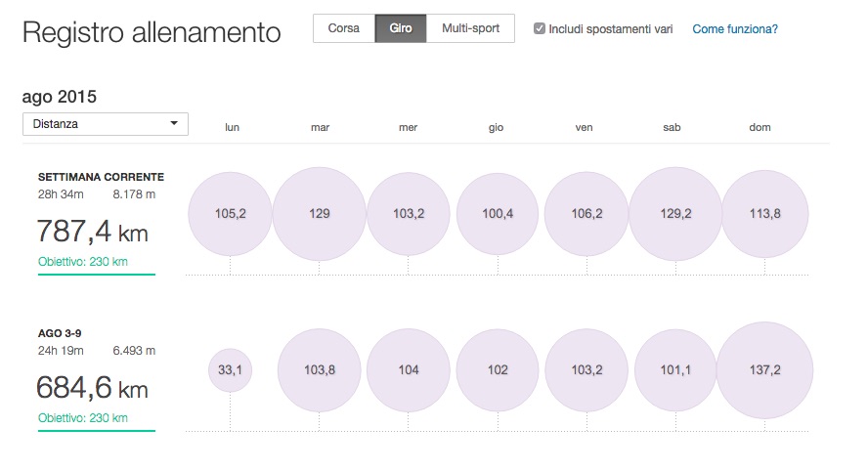
Task: Select the 129 km Tuesday bubble
Action: tap(320, 214)
